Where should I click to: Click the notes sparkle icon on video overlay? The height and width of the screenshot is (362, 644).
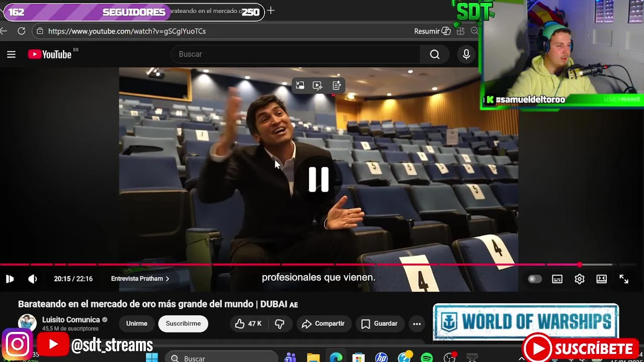tap(337, 85)
